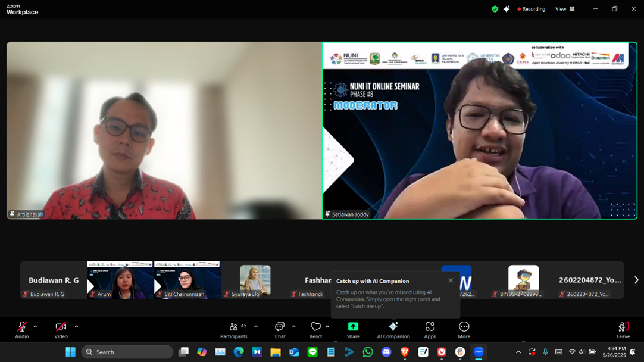The image size is (644, 362).
Task: Open the Notepad icon in the taskbar
Action: 331,352
